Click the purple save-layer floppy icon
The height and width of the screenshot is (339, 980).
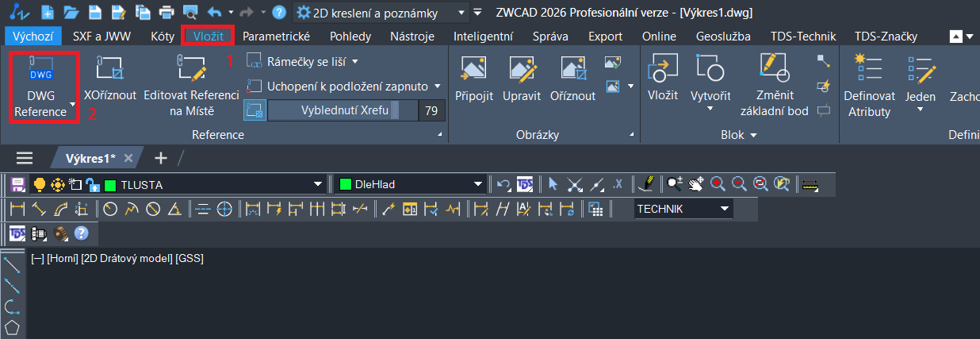17,184
